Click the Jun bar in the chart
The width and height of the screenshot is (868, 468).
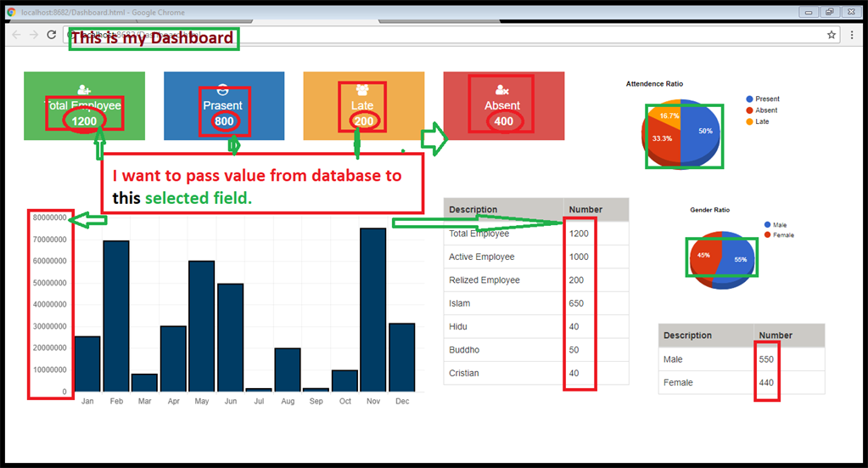coord(230,338)
